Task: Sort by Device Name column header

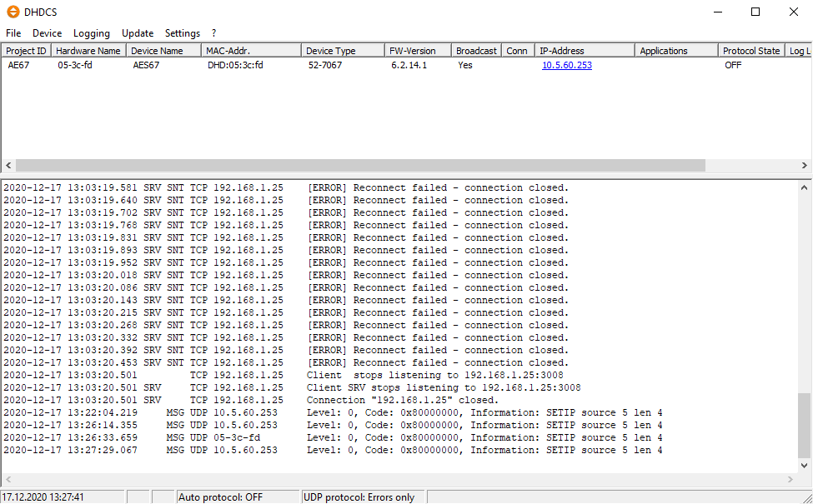Action: (163, 51)
